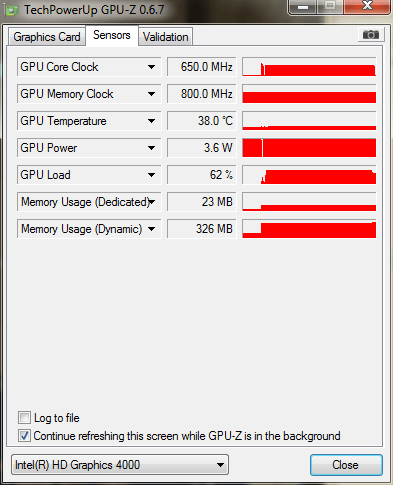The width and height of the screenshot is (393, 485).
Task: Click the 38.0 °C temperature value field
Action: point(202,121)
